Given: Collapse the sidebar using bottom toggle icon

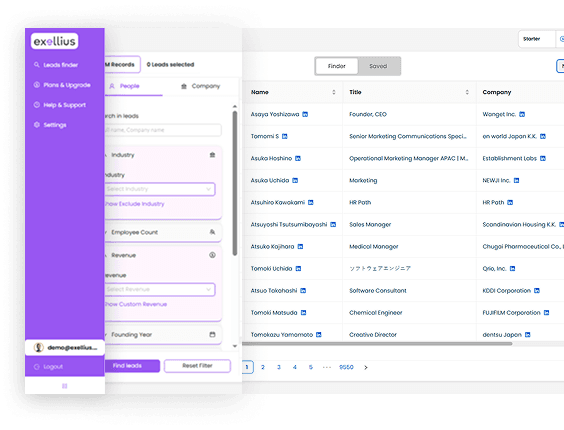Looking at the screenshot, I should pyautogui.click(x=65, y=386).
